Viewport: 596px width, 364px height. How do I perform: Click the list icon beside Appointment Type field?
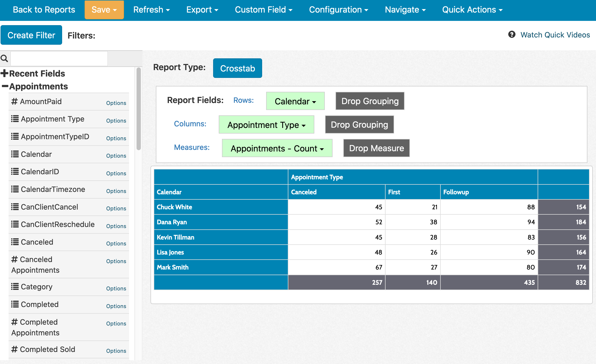click(x=15, y=119)
